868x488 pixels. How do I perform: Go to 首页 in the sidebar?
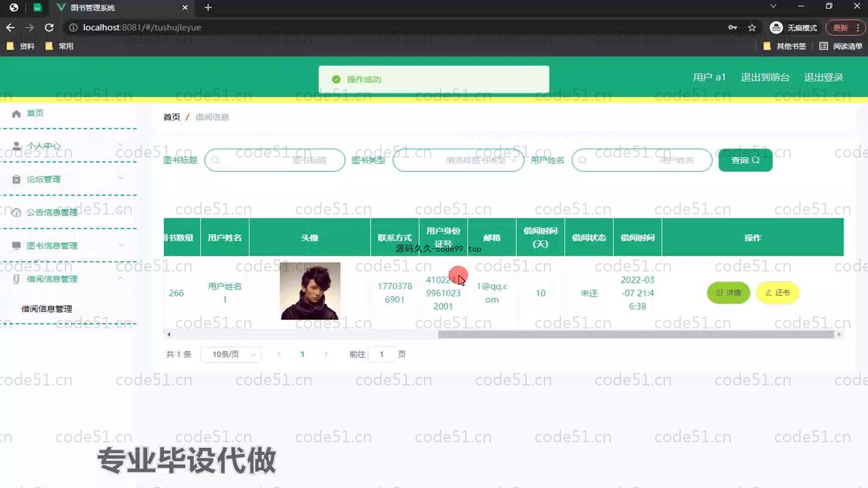pos(35,113)
